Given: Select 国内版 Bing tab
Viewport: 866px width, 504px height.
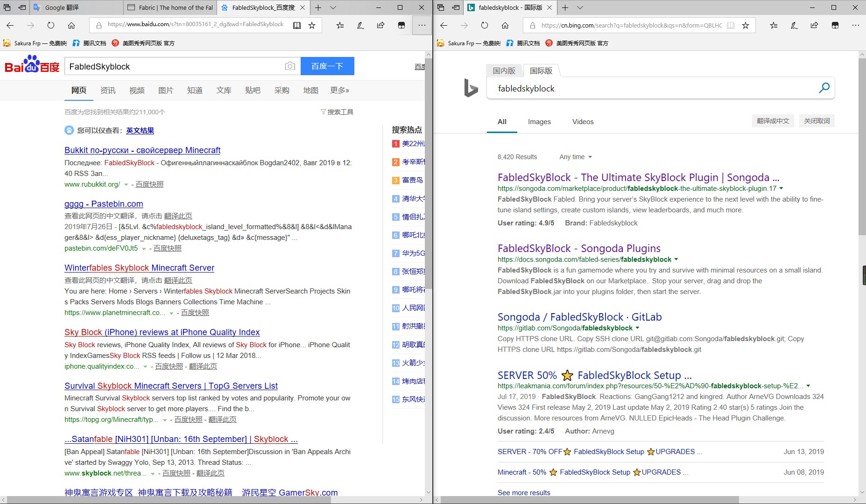Looking at the screenshot, I should (x=504, y=70).
